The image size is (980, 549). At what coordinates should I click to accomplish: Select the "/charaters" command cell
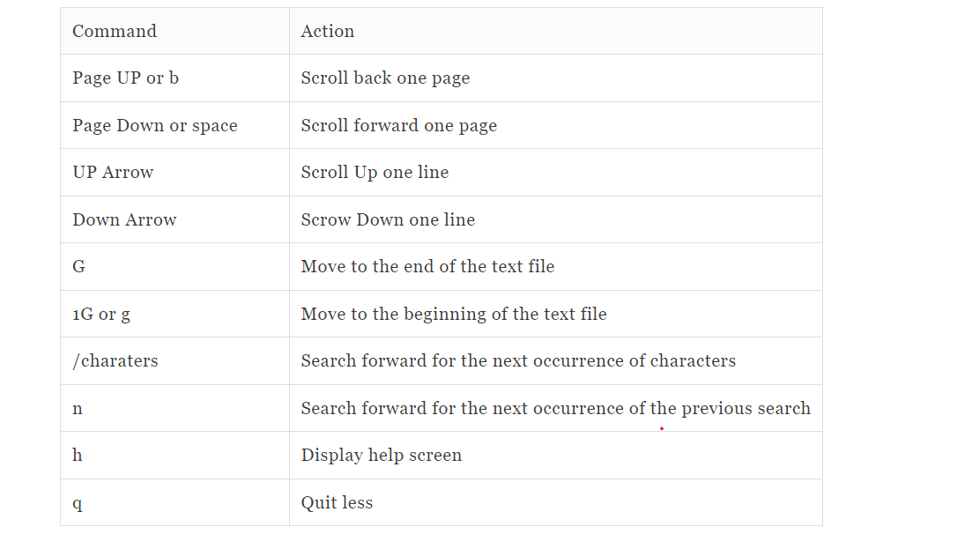115,361
